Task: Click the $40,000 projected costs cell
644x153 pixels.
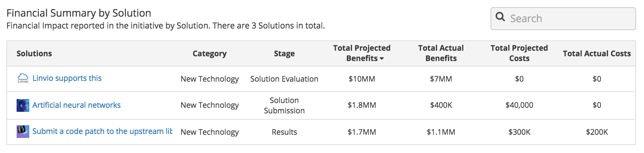Action: (x=519, y=105)
